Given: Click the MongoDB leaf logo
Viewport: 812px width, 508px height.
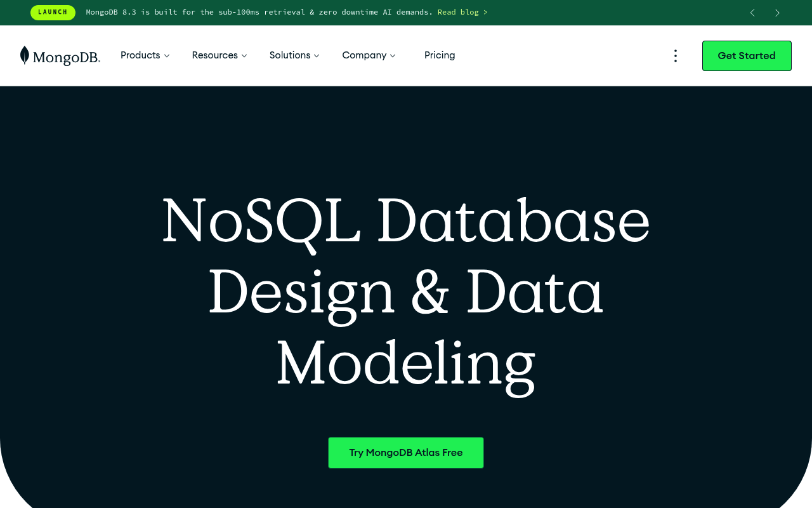Looking at the screenshot, I should pos(60,56).
